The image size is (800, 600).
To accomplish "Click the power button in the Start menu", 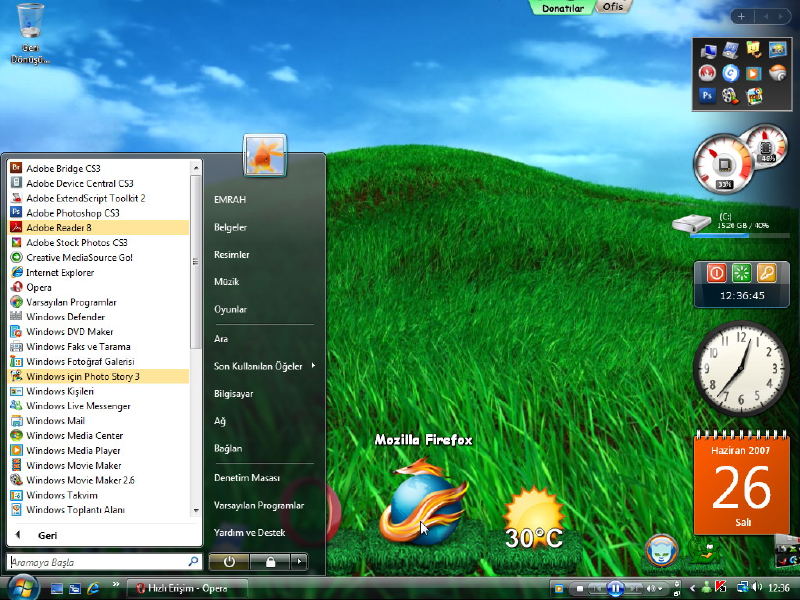I will coord(229,562).
